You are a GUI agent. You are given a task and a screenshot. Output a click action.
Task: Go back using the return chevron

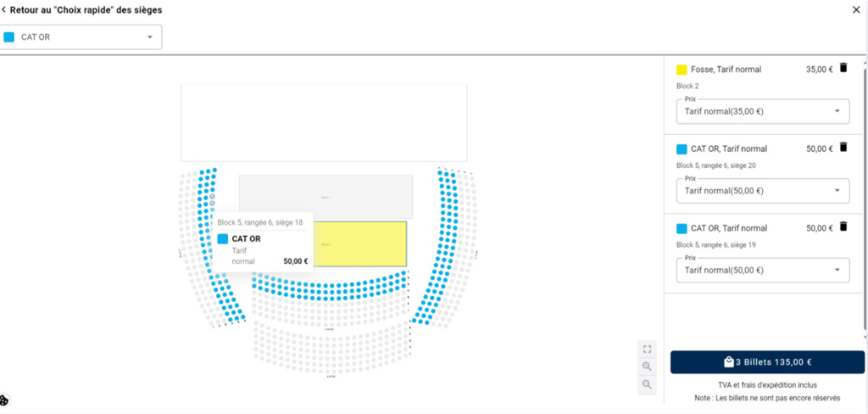(4, 10)
